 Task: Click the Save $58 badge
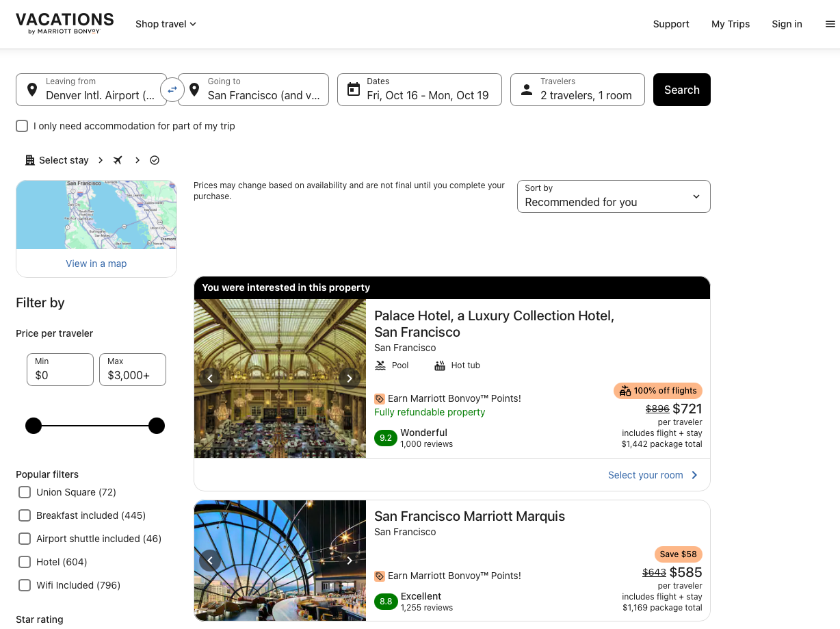pyautogui.click(x=679, y=554)
